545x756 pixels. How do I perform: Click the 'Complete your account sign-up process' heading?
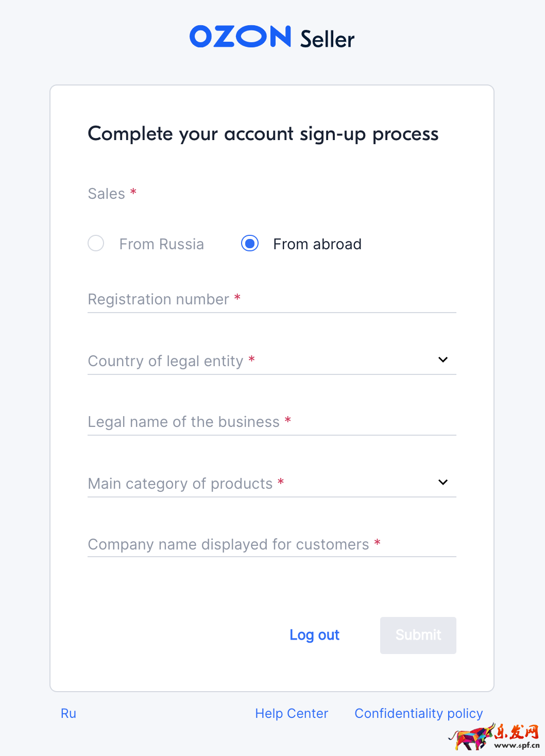(x=263, y=134)
